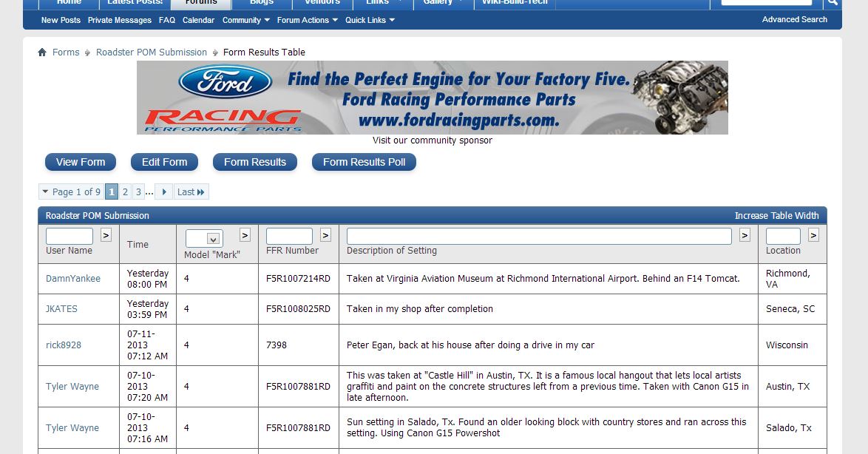Open Tyler Wayne in Salado, Tx row
This screenshot has height=454, width=868.
coord(72,428)
